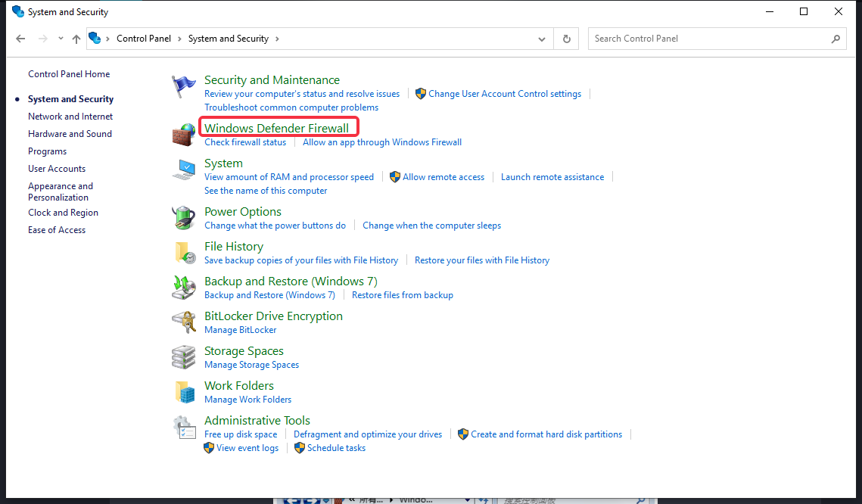This screenshot has width=862, height=504.
Task: Click Launch remote assistance link
Action: [552, 177]
